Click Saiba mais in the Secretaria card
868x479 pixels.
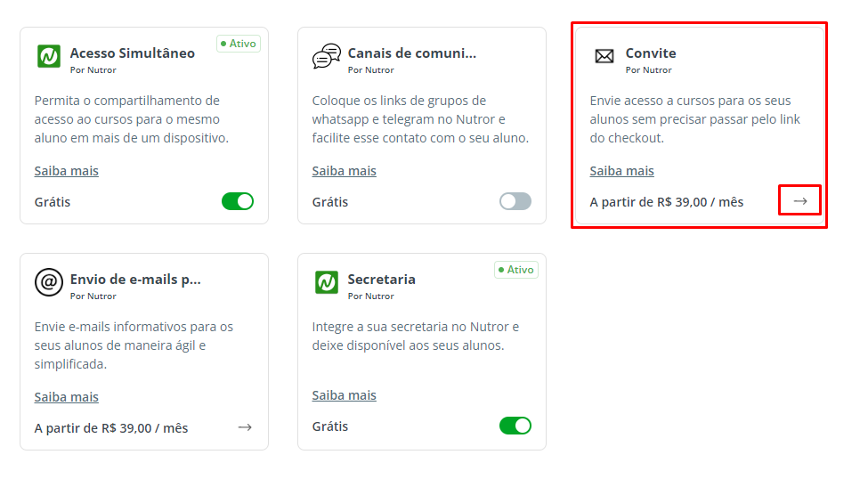click(x=345, y=395)
